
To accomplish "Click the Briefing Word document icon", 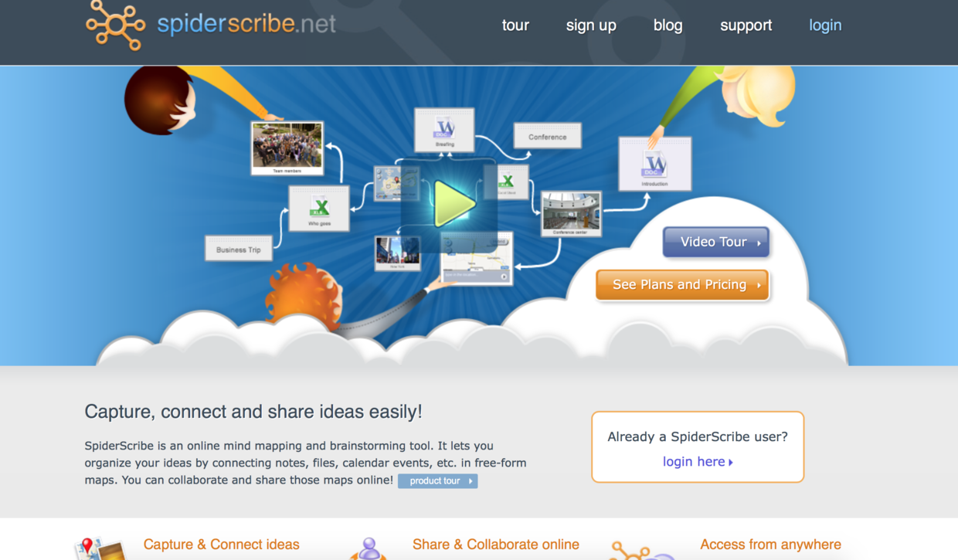I will point(444,129).
